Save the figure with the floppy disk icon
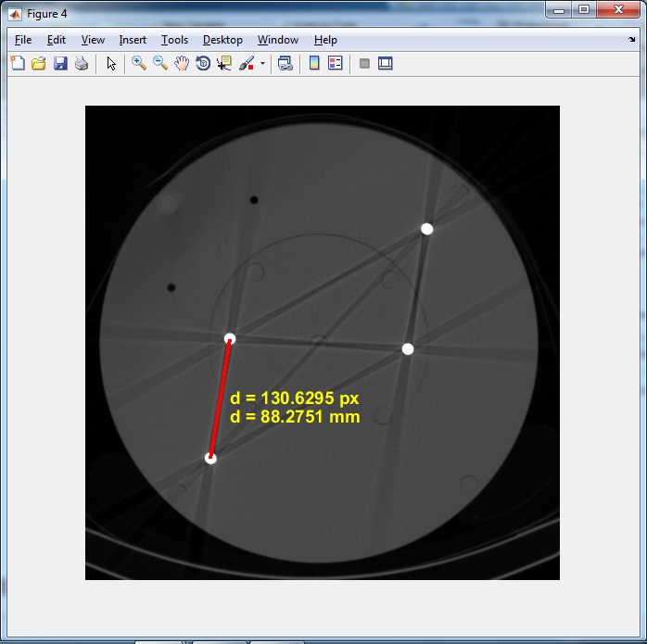This screenshot has width=647, height=644. pyautogui.click(x=60, y=64)
